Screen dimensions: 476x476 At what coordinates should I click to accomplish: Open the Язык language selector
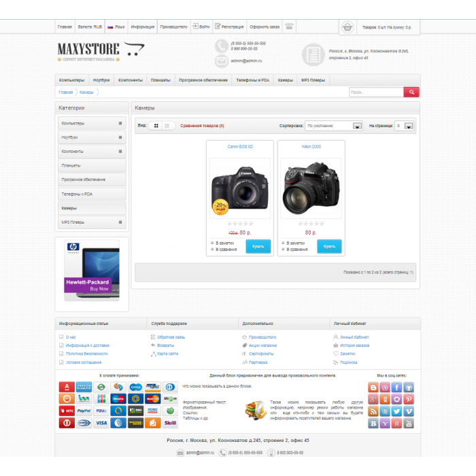pos(116,27)
